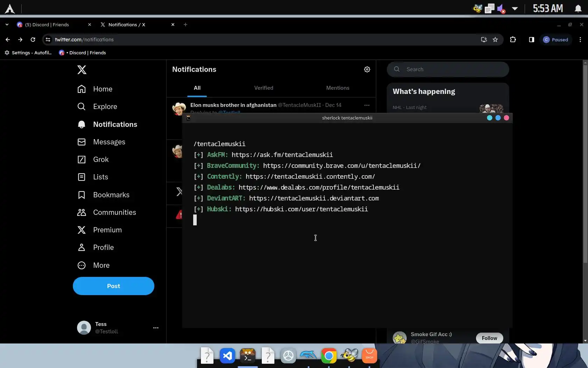Screen dimensions: 588x368
Task: Click the page vertical scrollbar
Action: click(585, 164)
